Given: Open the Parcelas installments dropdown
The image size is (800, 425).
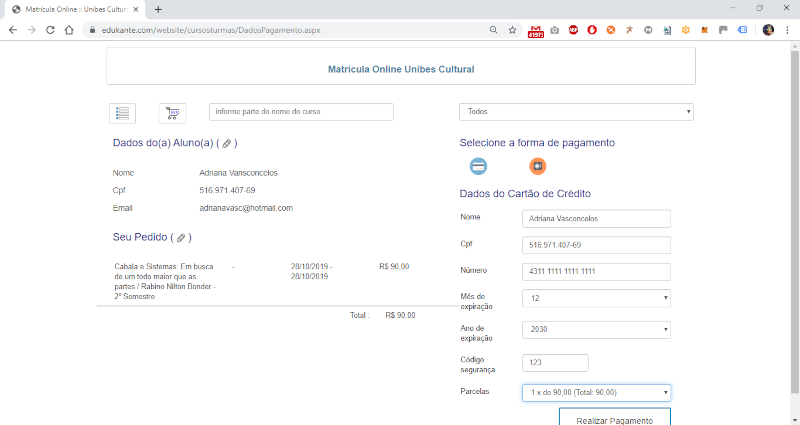Looking at the screenshot, I should point(596,393).
